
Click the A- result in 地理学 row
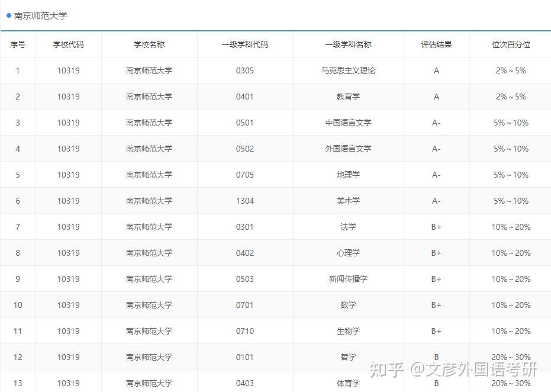(x=436, y=175)
